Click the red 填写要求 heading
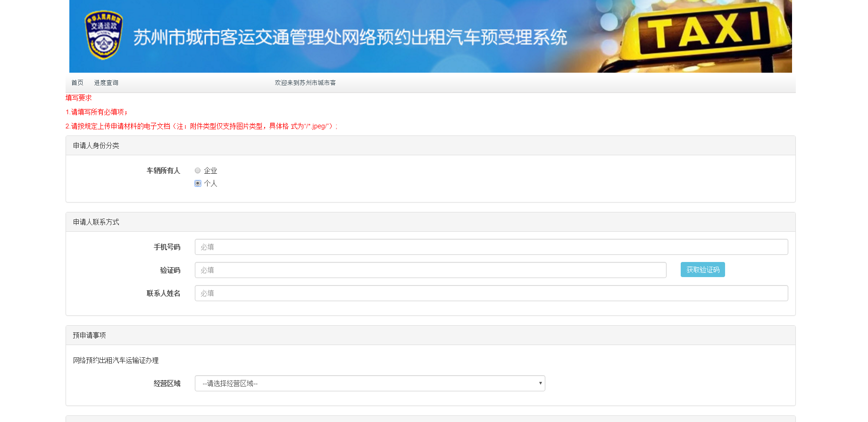Image resolution: width=868 pixels, height=422 pixels. 78,98
